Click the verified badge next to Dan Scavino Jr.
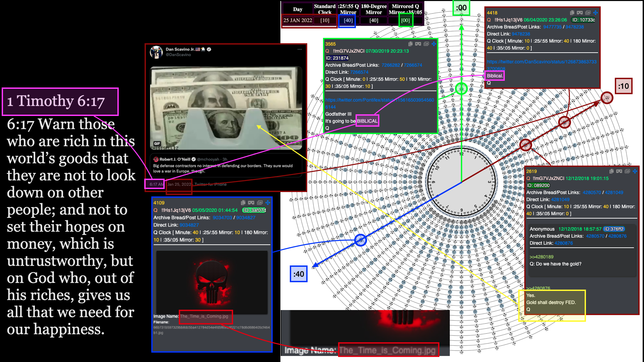The width and height of the screenshot is (644, 362). (x=209, y=49)
